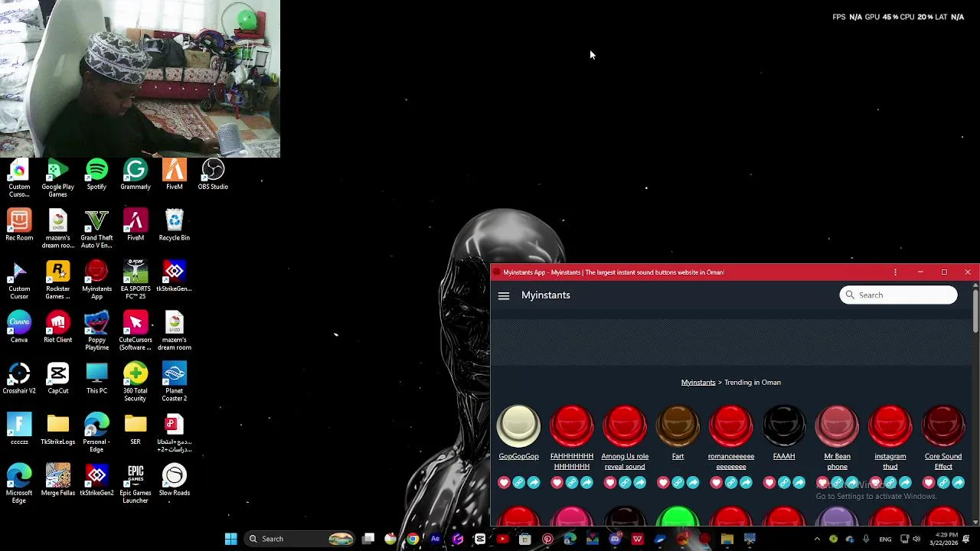Open Pinterest from the taskbar
Viewport: 980px width, 551px height.
point(547,539)
